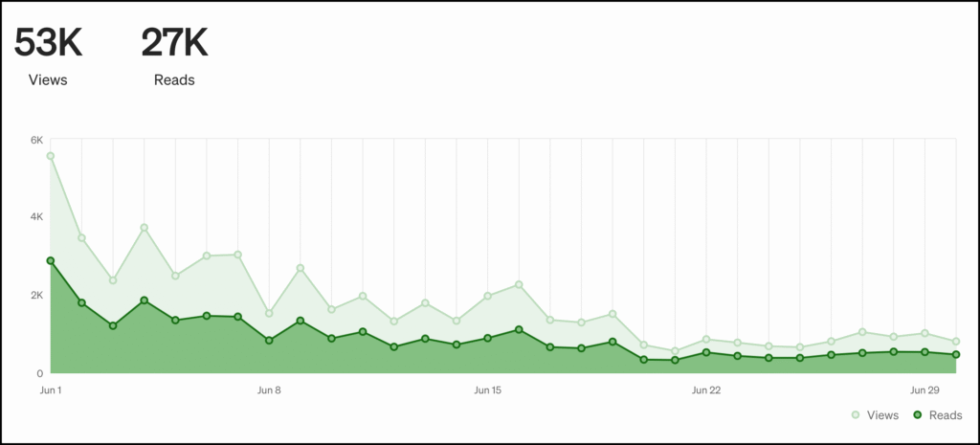The image size is (980, 445).
Task: Pick the Views point on Jun 22
Action: (705, 339)
